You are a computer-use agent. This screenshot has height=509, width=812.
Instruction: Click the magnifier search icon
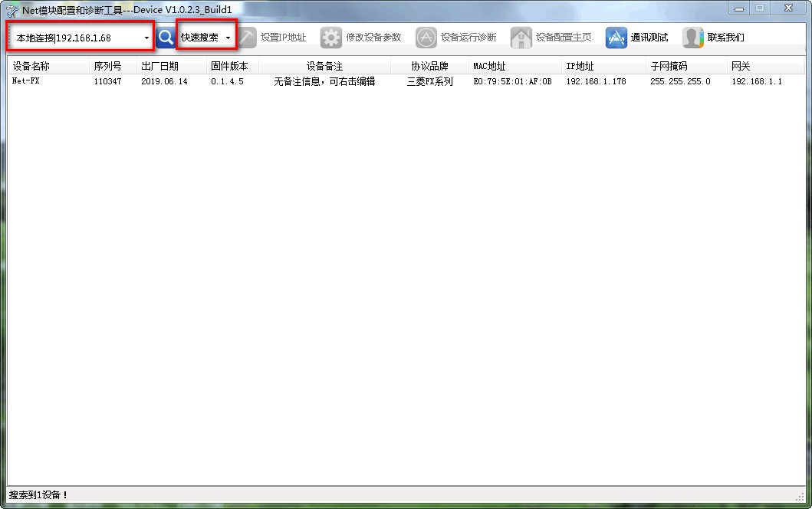(166, 38)
